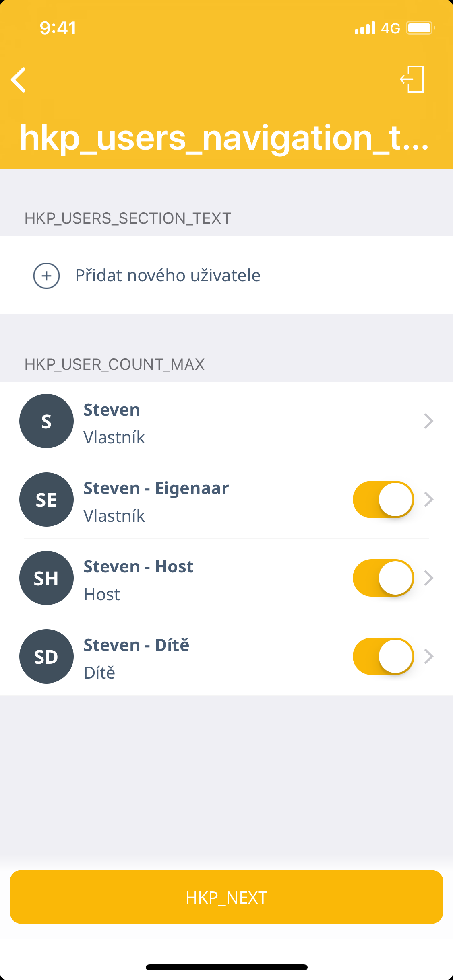Tap the plus circle add-user icon

46,276
